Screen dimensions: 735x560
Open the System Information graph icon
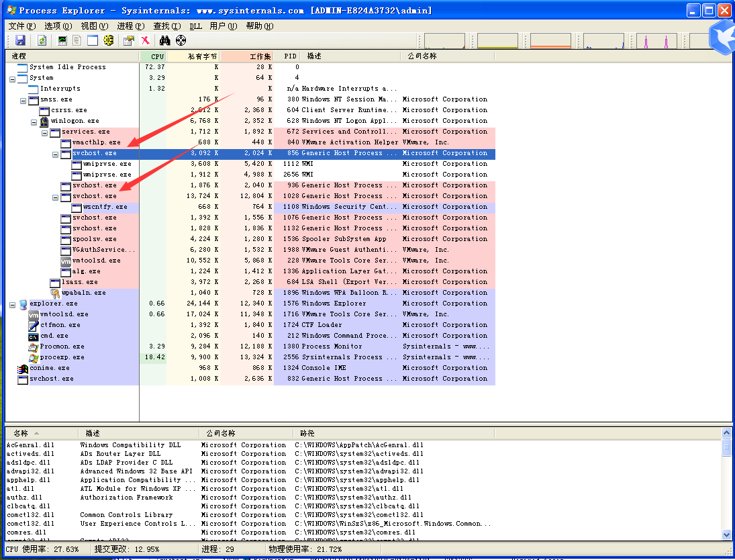point(62,40)
